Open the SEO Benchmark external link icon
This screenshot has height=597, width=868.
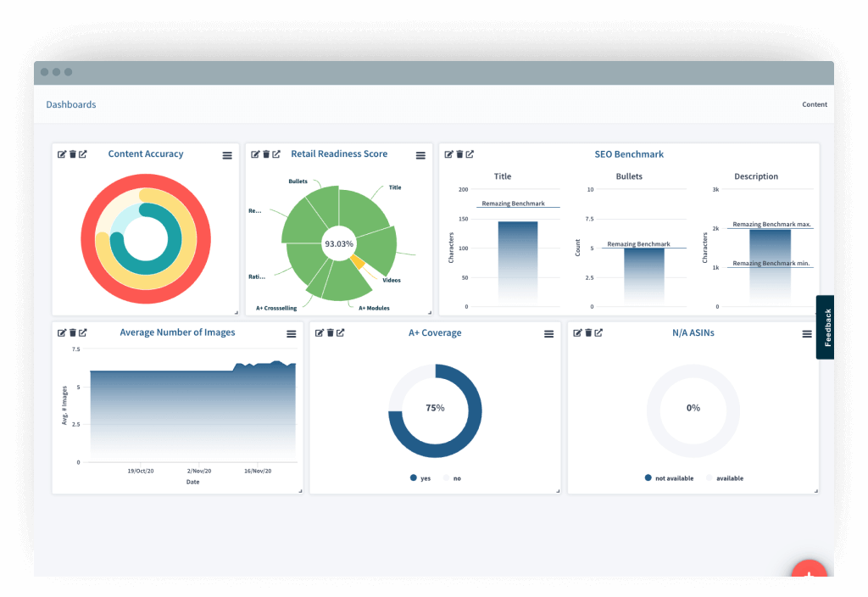click(470, 154)
